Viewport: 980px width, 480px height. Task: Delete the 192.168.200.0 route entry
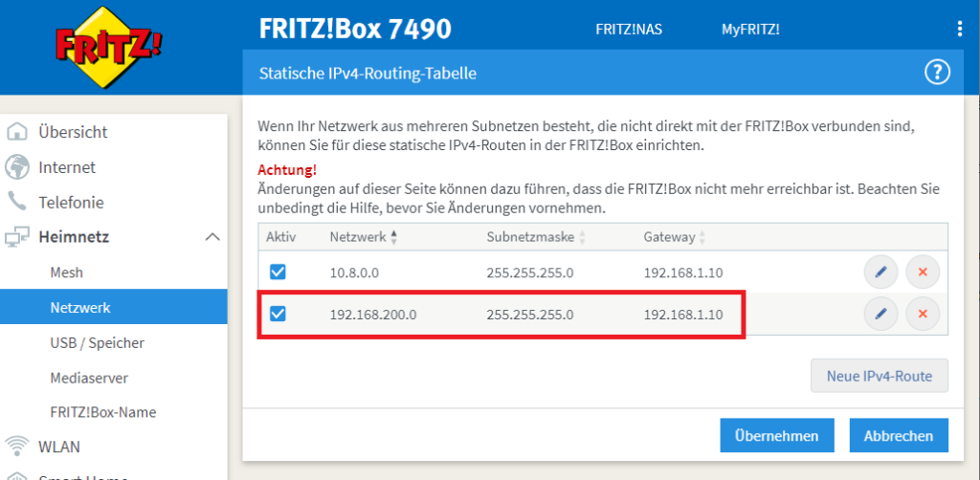pyautogui.click(x=923, y=314)
